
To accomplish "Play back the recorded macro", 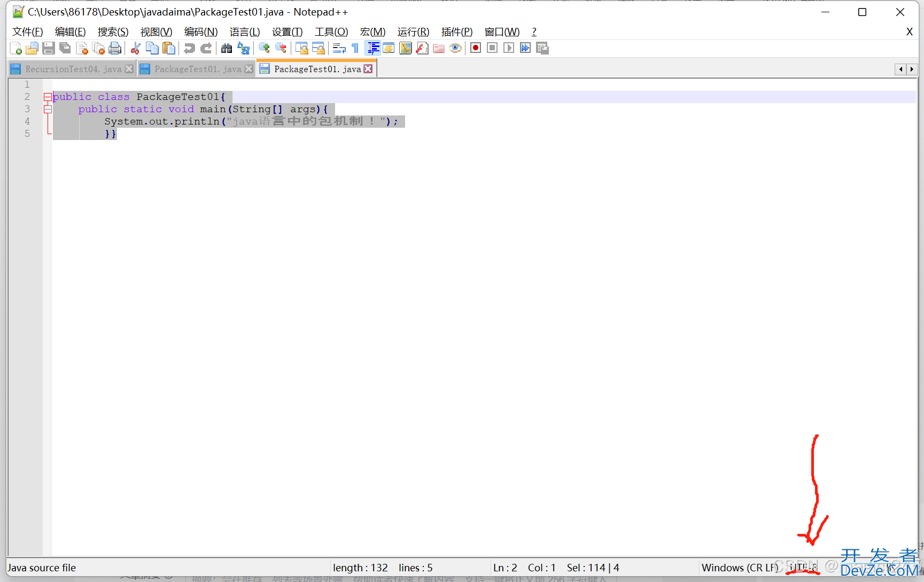I will [x=509, y=48].
